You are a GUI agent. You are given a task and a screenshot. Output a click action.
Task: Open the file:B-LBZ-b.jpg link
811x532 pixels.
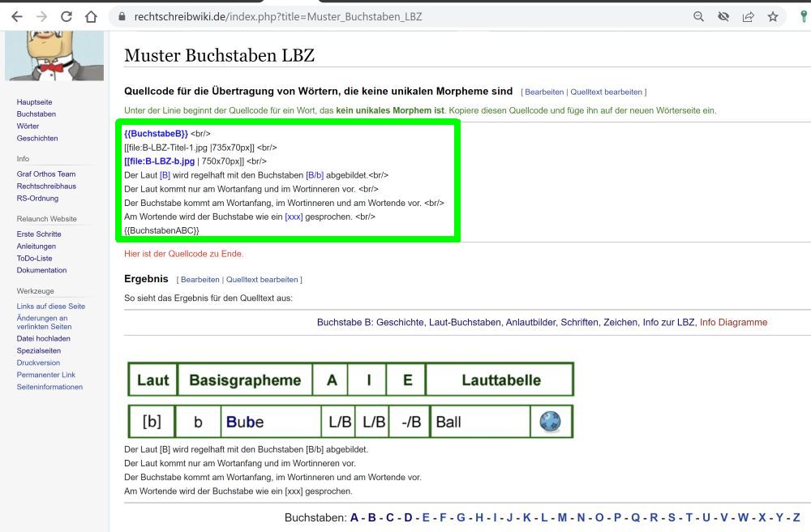(159, 161)
